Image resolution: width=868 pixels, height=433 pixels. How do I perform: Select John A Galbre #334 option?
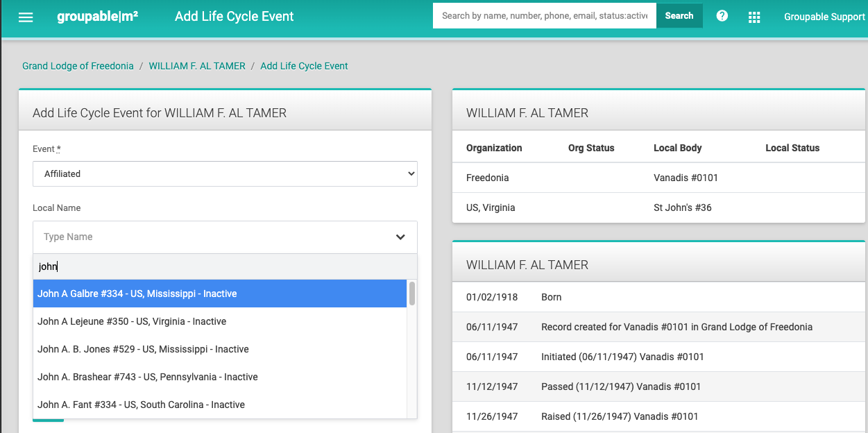click(220, 294)
